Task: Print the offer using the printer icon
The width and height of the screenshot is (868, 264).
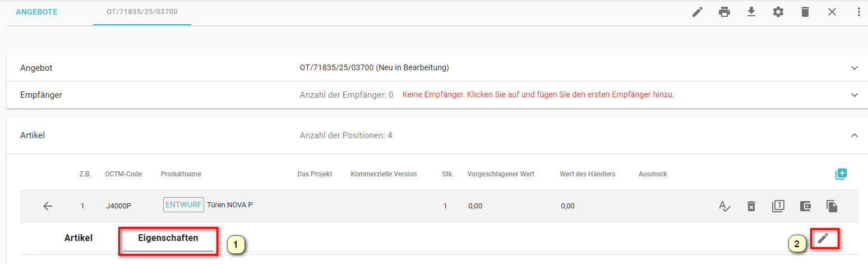Action: click(x=724, y=12)
